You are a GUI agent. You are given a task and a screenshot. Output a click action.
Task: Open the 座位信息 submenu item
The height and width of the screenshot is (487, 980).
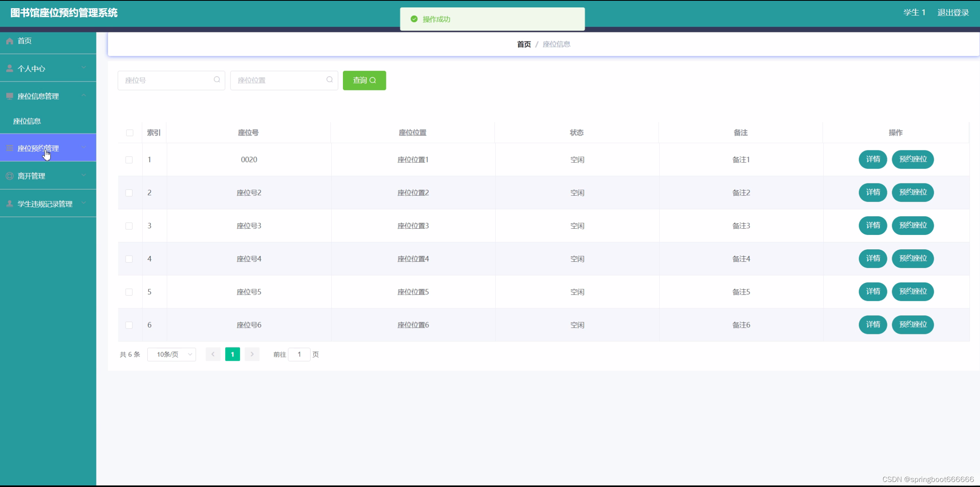pyautogui.click(x=27, y=121)
